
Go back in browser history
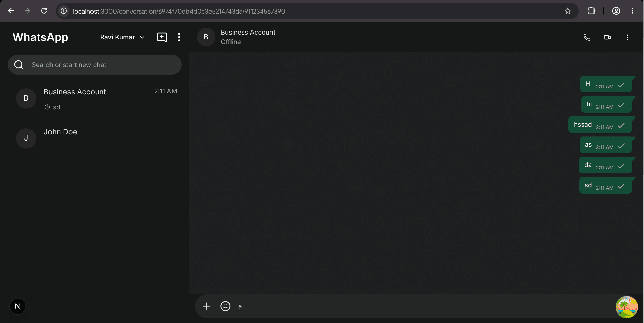[x=11, y=11]
